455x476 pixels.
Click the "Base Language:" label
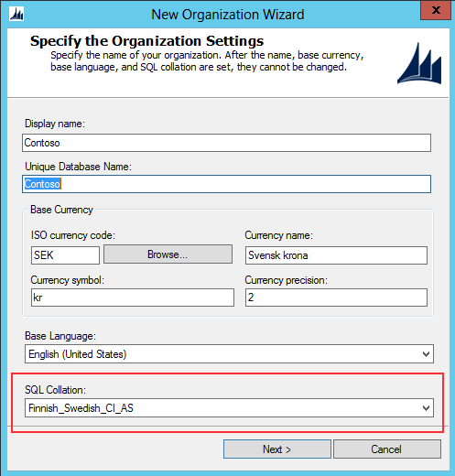point(60,336)
